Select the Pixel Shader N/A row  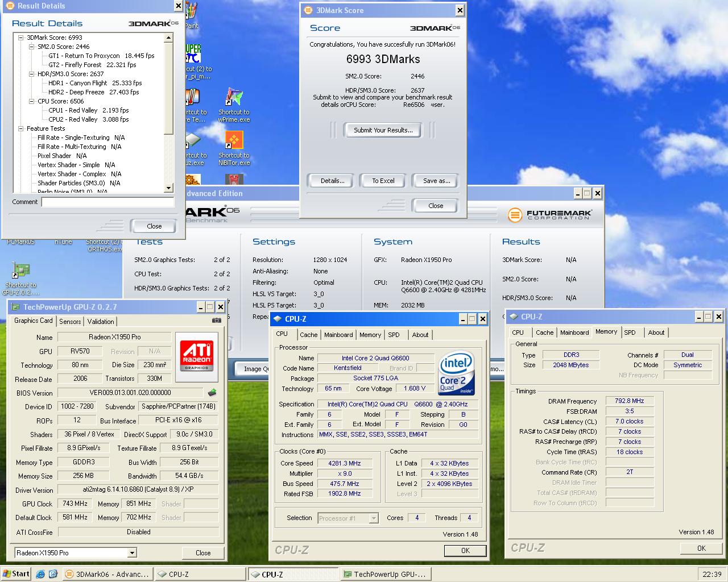62,156
